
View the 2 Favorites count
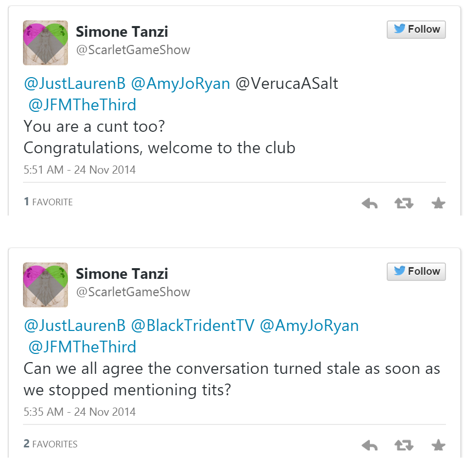click(x=51, y=444)
